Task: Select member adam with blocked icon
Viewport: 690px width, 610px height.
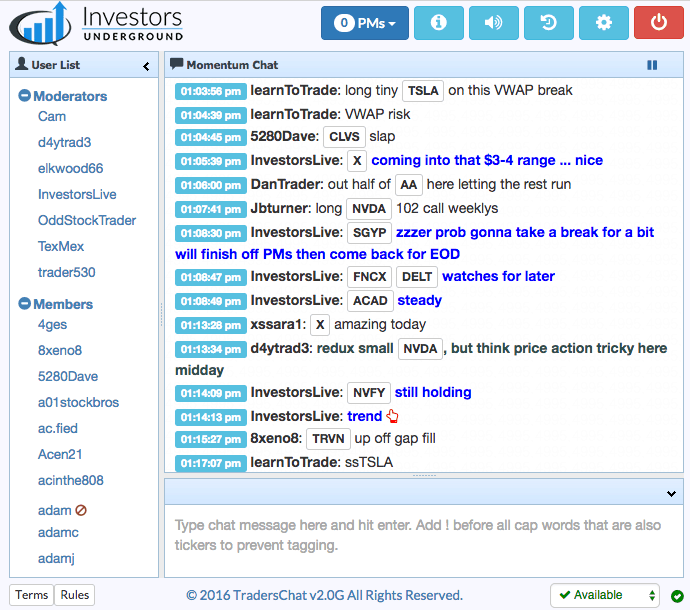Action: [x=55, y=510]
